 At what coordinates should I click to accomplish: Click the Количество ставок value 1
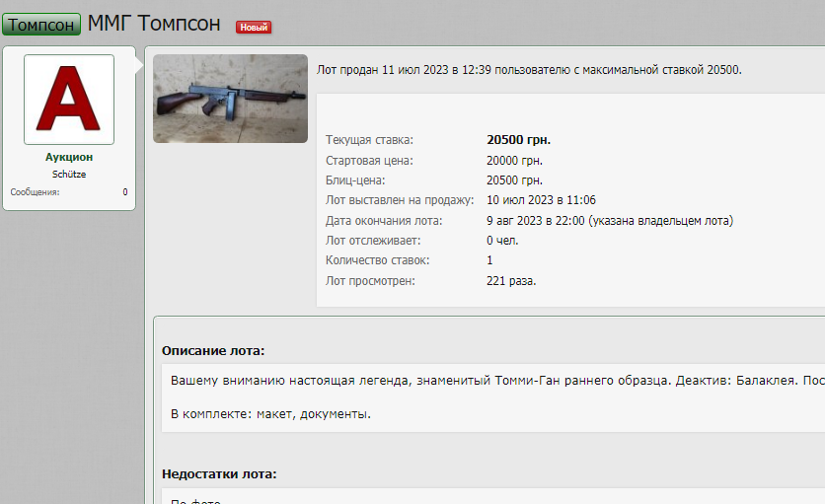(489, 260)
